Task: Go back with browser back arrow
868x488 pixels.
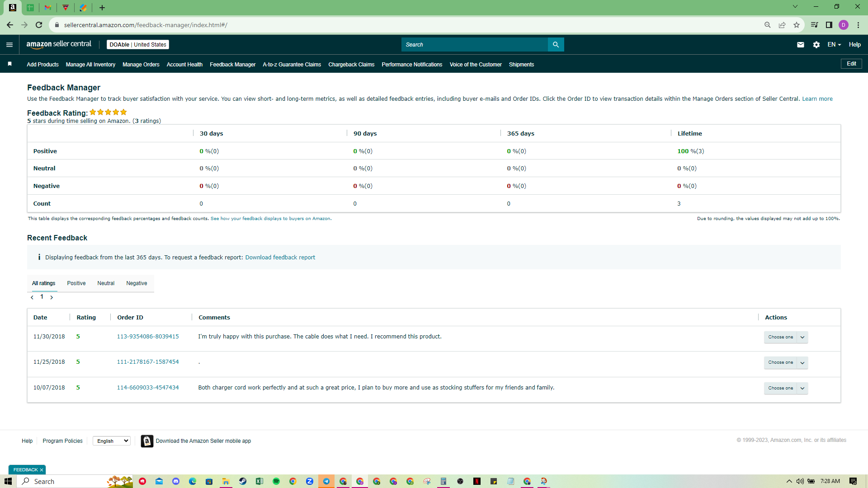Action: tap(9, 25)
